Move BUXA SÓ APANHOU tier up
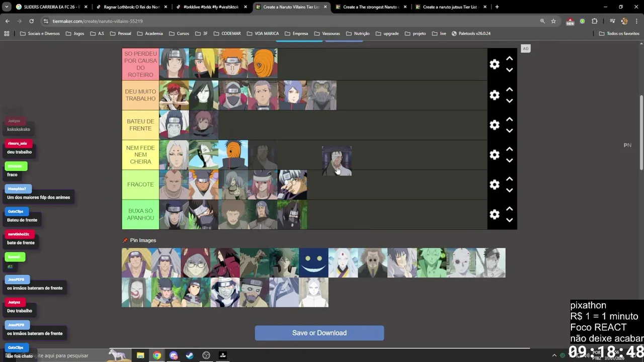 pos(509,209)
